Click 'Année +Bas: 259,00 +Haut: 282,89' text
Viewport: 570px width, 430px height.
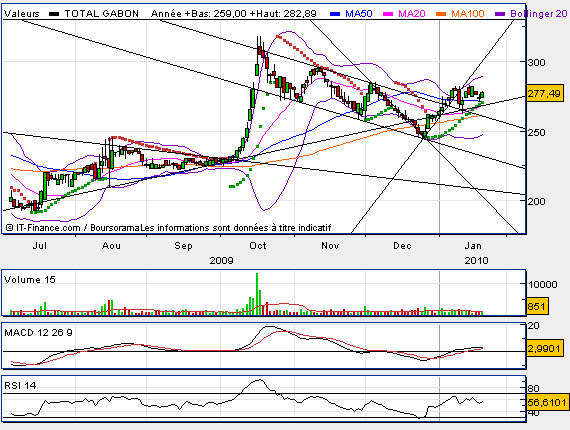click(234, 14)
